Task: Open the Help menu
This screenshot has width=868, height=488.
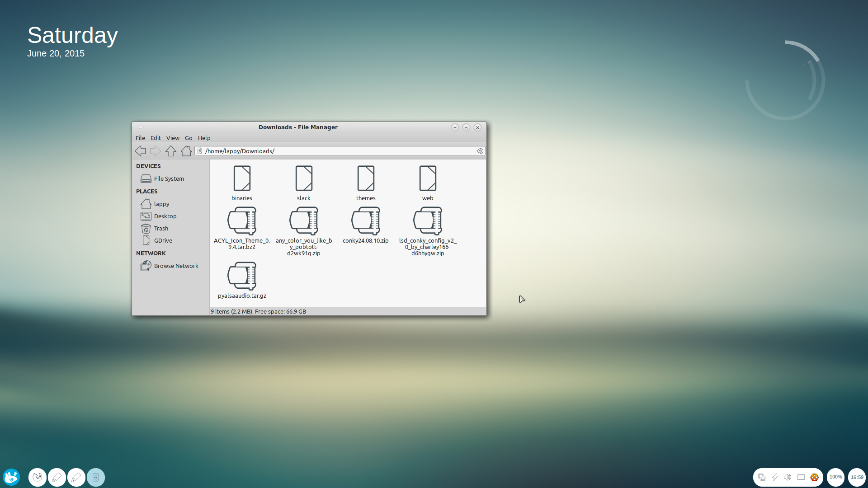Action: click(x=204, y=138)
